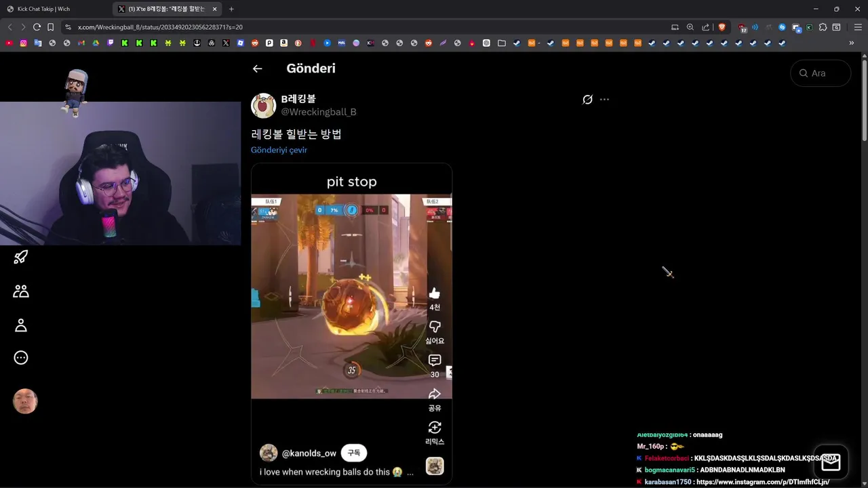Click the share page icon in address bar

pyautogui.click(x=706, y=27)
